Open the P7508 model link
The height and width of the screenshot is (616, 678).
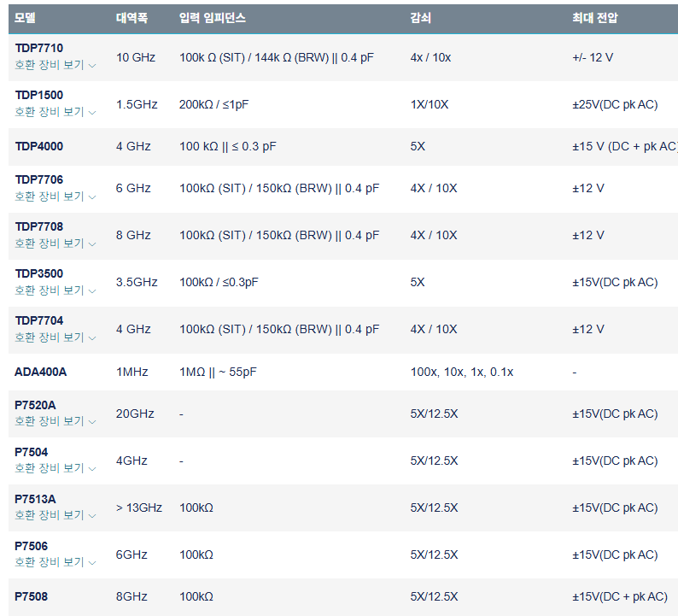point(31,596)
